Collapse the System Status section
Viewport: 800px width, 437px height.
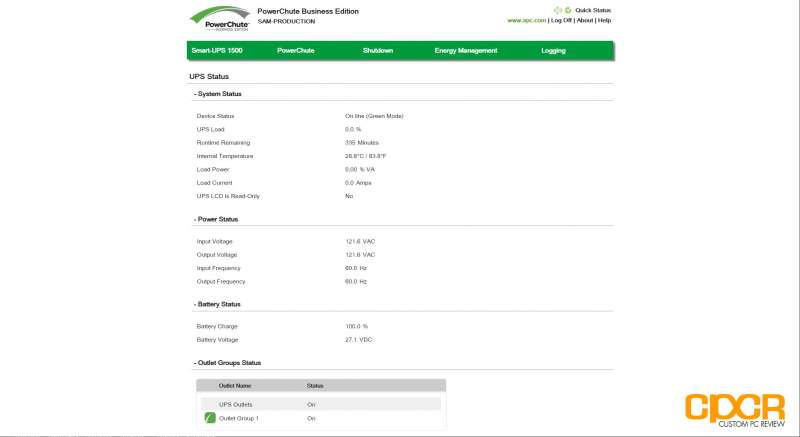218,94
